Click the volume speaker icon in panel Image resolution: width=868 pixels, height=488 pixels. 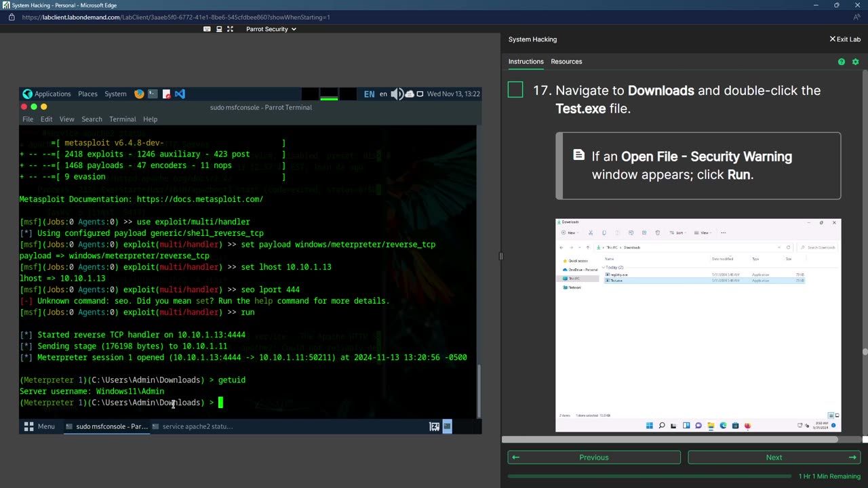(x=397, y=94)
